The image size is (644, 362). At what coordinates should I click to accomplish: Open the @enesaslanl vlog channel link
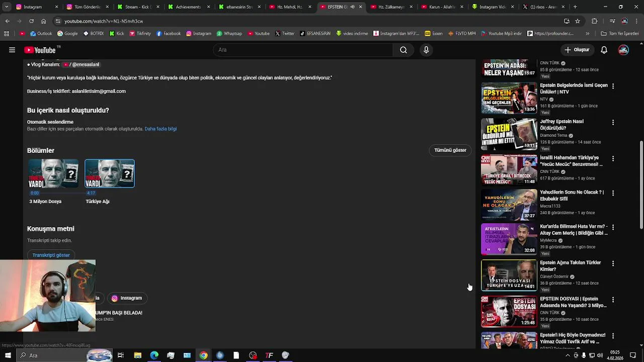coord(82,64)
